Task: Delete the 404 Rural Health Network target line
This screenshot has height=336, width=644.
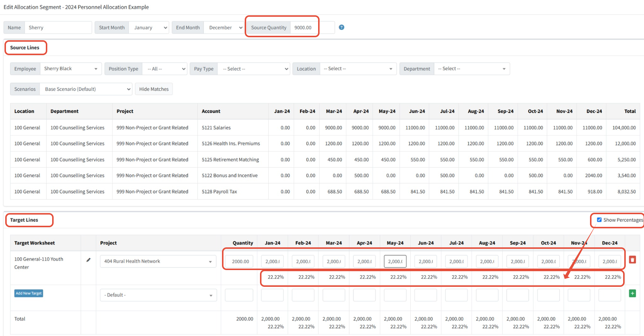Action: click(x=632, y=260)
